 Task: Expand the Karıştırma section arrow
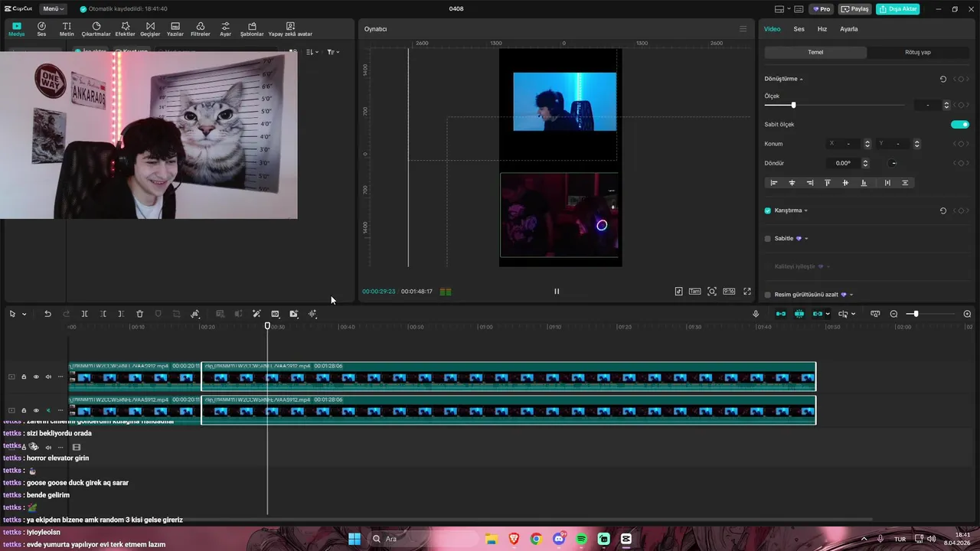click(806, 210)
